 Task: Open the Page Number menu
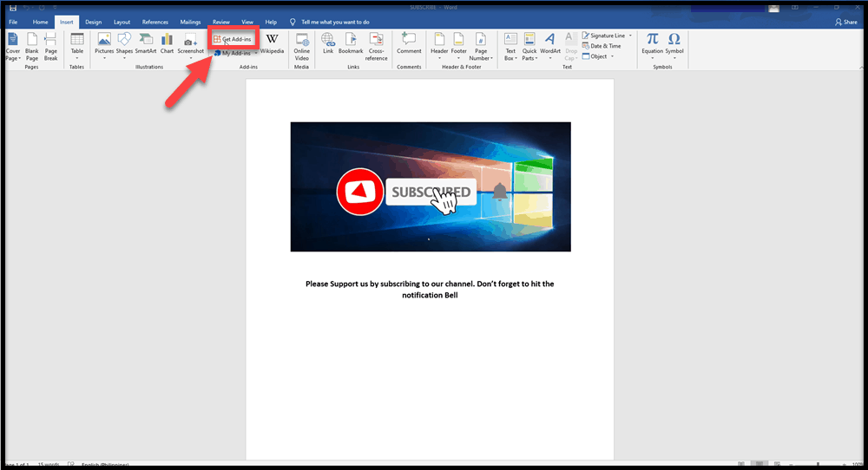click(481, 47)
